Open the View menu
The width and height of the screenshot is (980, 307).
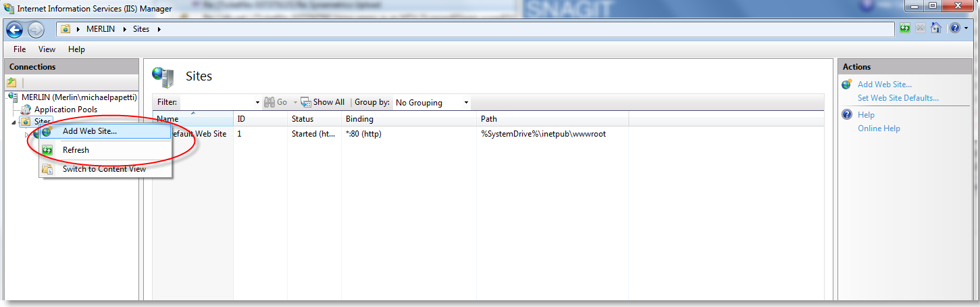click(x=47, y=49)
